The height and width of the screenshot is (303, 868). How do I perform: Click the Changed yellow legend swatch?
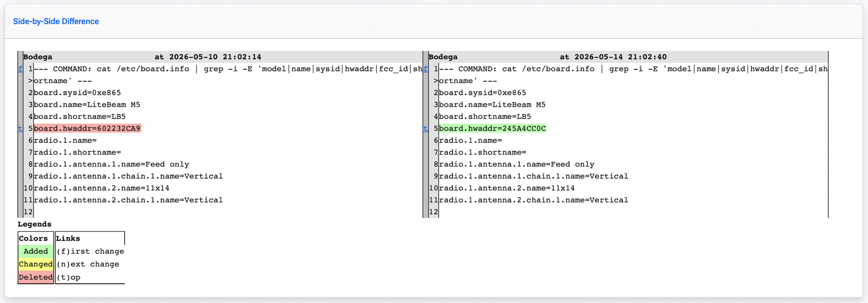tap(36, 264)
